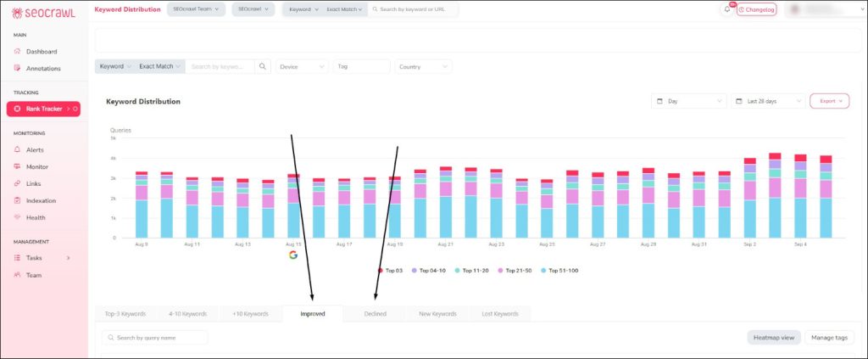Open the Country filter dropdown
868x359 pixels.
click(424, 66)
